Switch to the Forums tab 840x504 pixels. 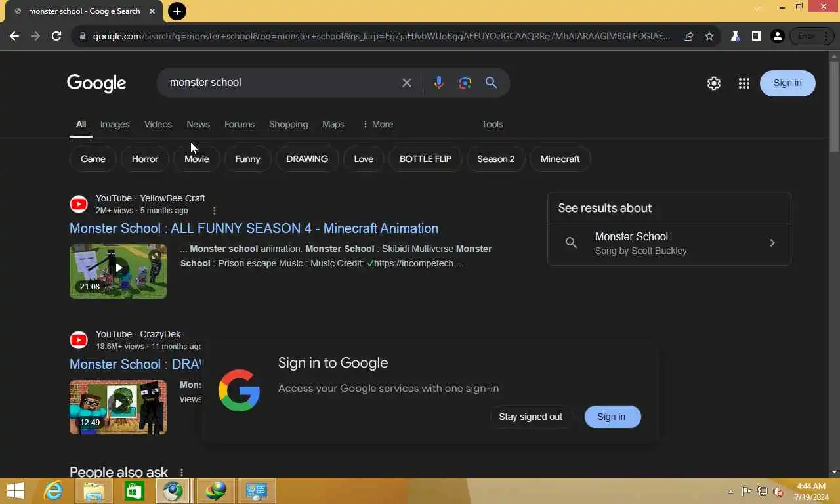(x=240, y=124)
